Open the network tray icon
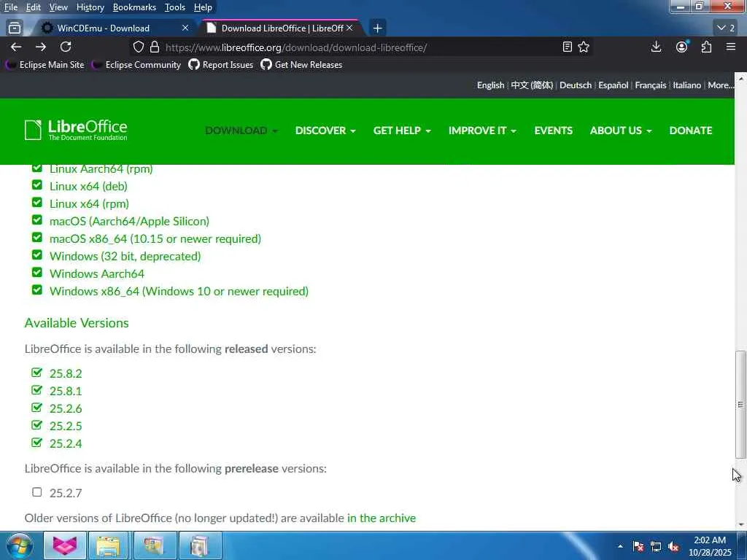 tap(656, 546)
